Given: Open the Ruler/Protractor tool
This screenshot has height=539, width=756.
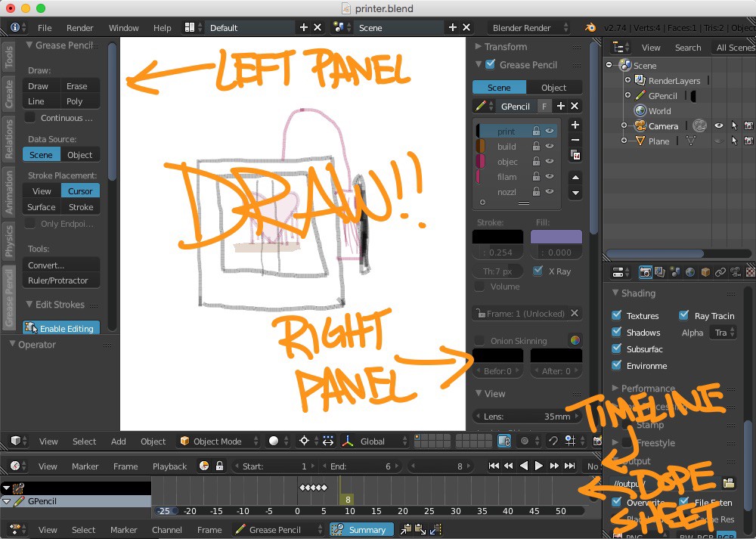Looking at the screenshot, I should tap(60, 280).
